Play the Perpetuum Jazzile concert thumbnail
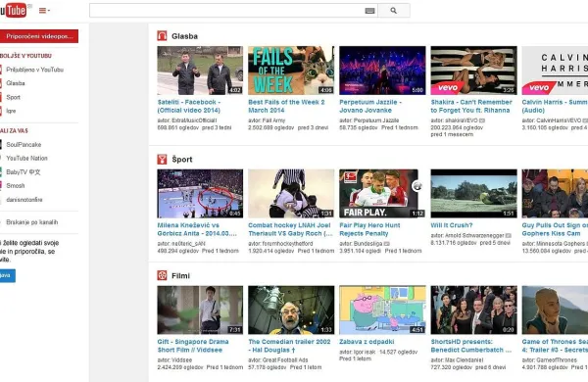This screenshot has width=588, height=382. [x=382, y=71]
